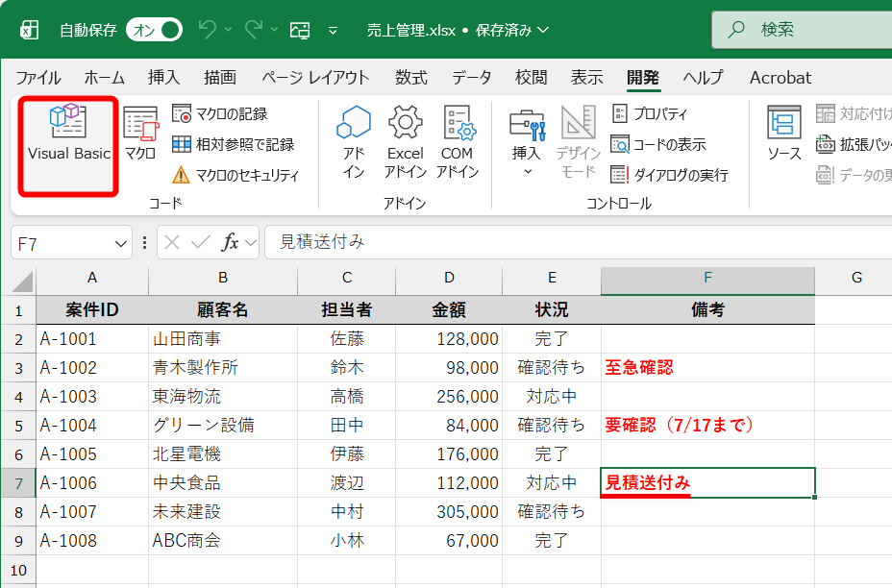
Task: Open the ファイル tab
Action: tap(38, 77)
